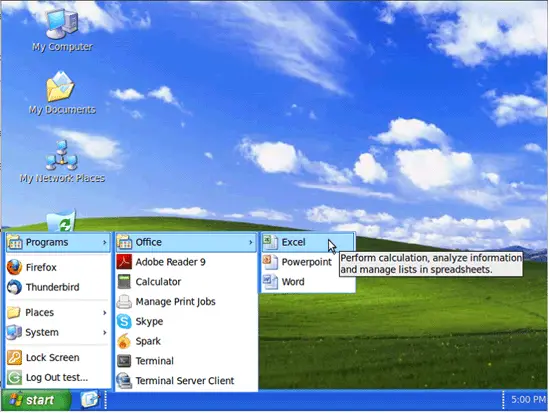Click the Log Out arrow icon
The image size is (550, 413).
(x=14, y=378)
